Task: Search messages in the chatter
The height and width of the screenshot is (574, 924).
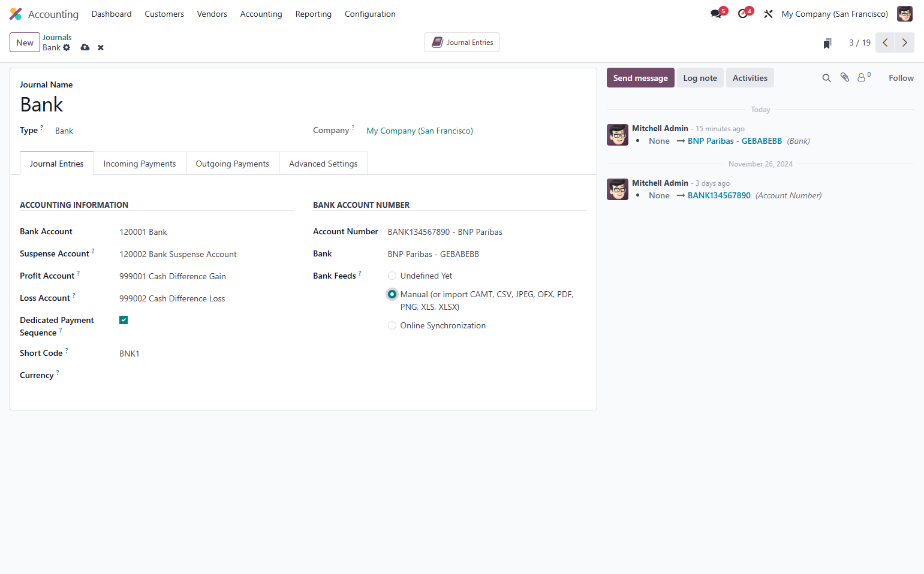Action: (x=826, y=78)
